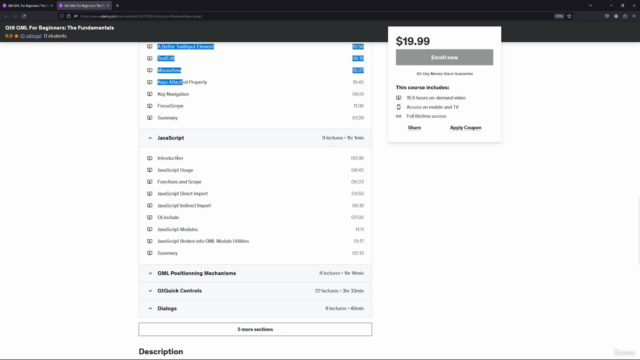The width and height of the screenshot is (640, 360).
Task: Open the list all tabs dropdown
Action: pyautogui.click(x=590, y=6)
